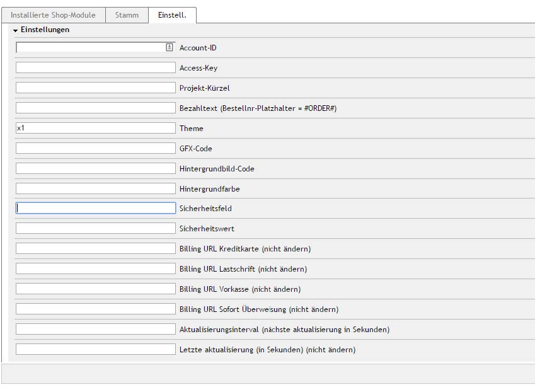Click the Billing URL Vorkasse field
Screen dimensions: 535x392
tap(95, 289)
